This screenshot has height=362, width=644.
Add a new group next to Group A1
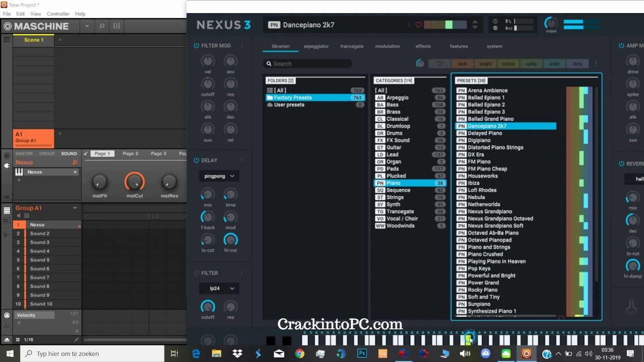(60, 134)
